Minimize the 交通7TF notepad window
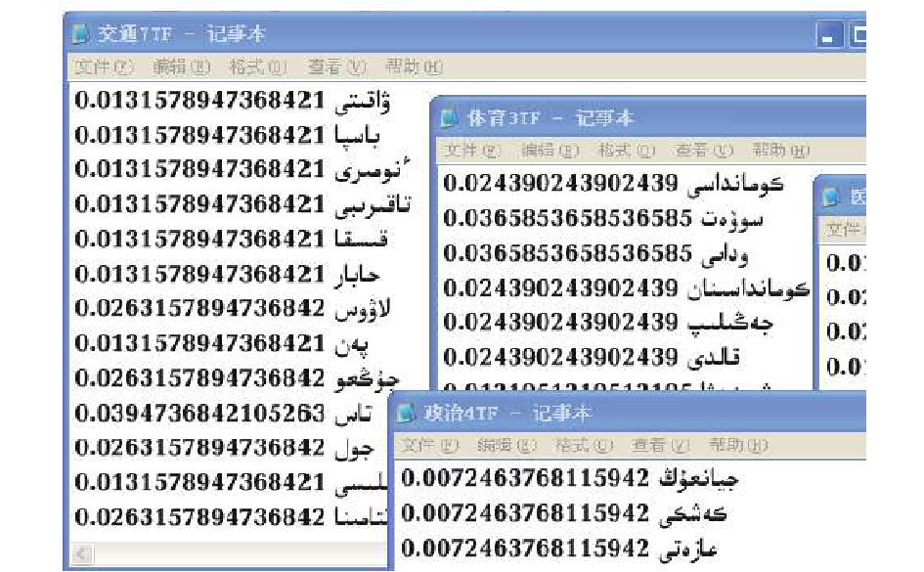The width and height of the screenshot is (924, 572). click(x=829, y=36)
